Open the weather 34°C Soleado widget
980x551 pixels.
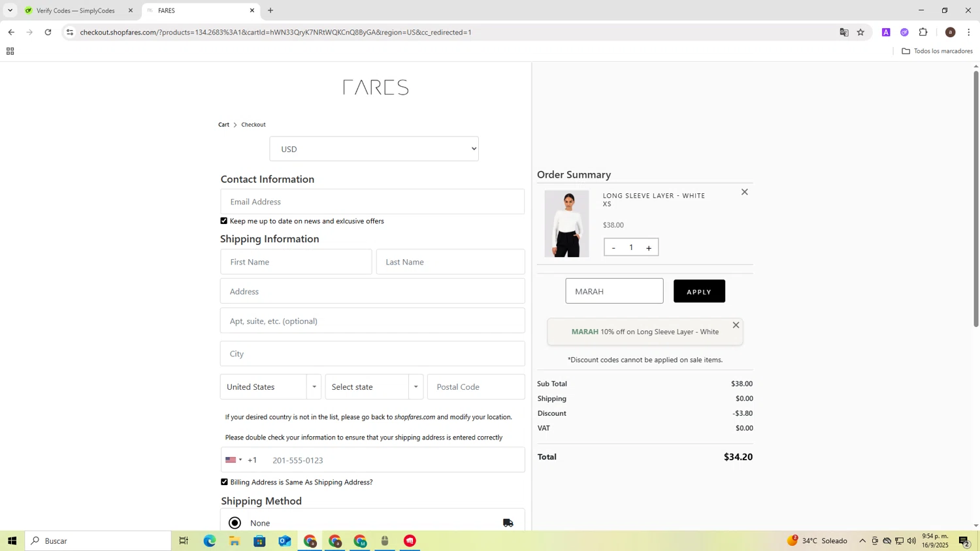(x=817, y=541)
